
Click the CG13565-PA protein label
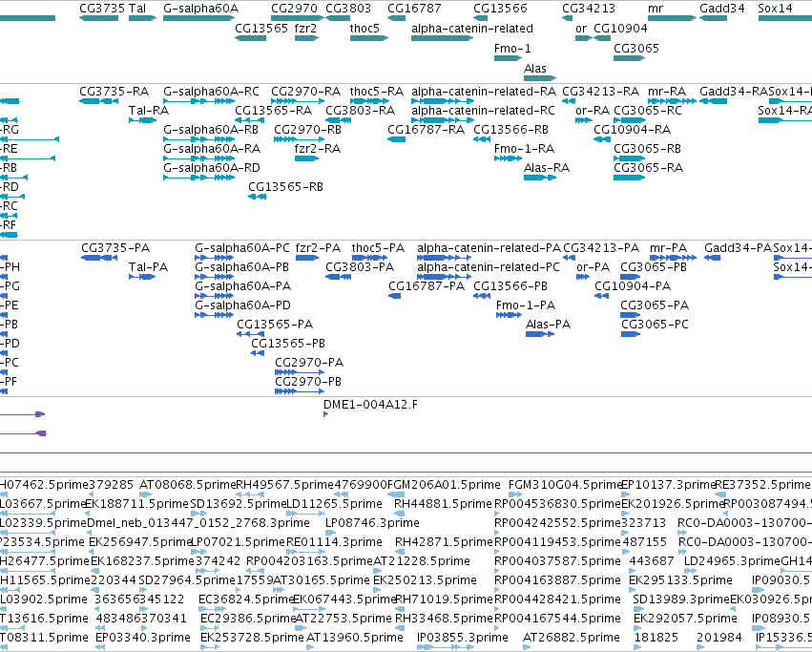[275, 324]
